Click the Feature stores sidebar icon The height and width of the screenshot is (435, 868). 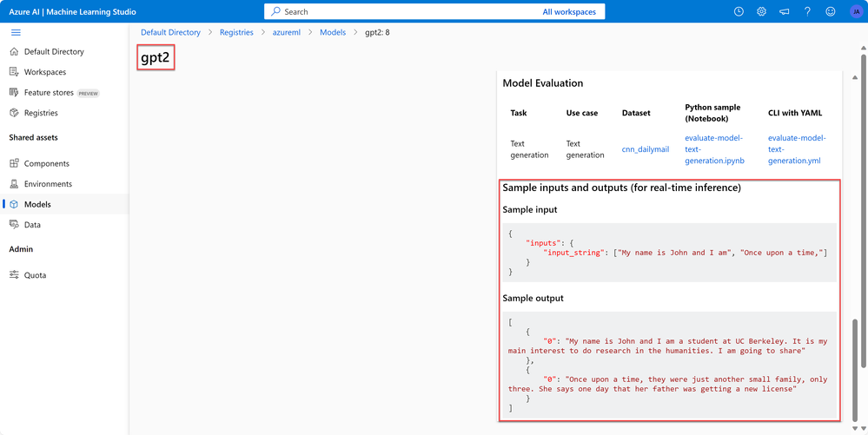coord(15,92)
